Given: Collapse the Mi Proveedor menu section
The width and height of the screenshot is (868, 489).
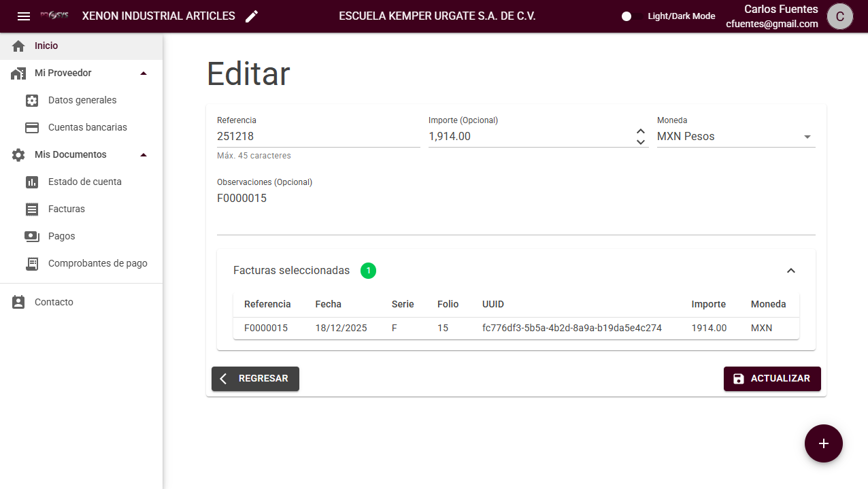Looking at the screenshot, I should (143, 73).
